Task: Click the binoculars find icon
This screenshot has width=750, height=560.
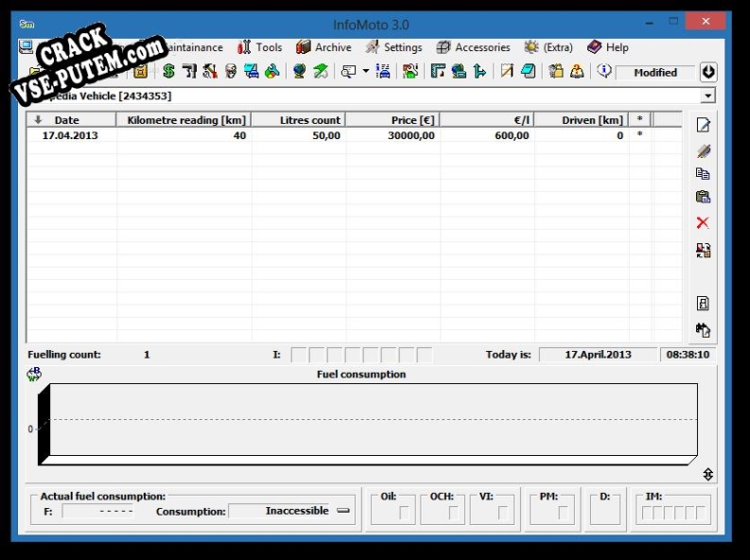Action: [x=703, y=330]
